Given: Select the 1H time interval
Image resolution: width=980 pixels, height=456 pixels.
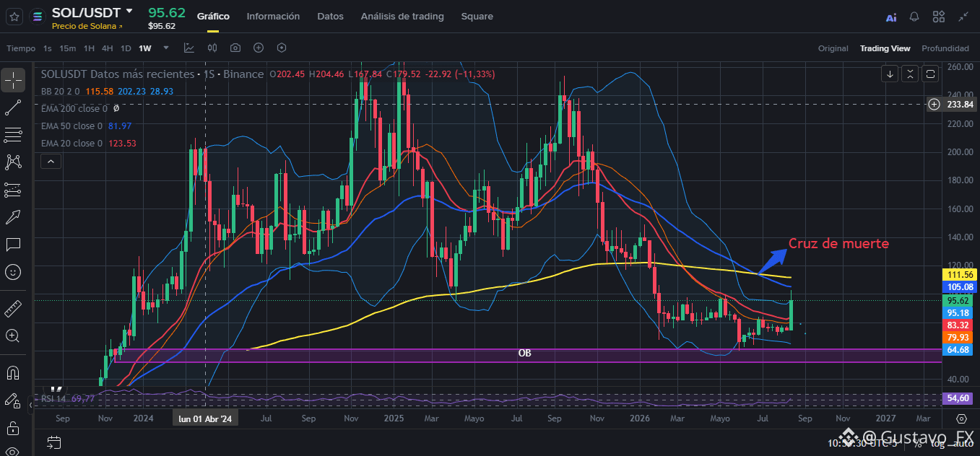Looking at the screenshot, I should tap(89, 48).
